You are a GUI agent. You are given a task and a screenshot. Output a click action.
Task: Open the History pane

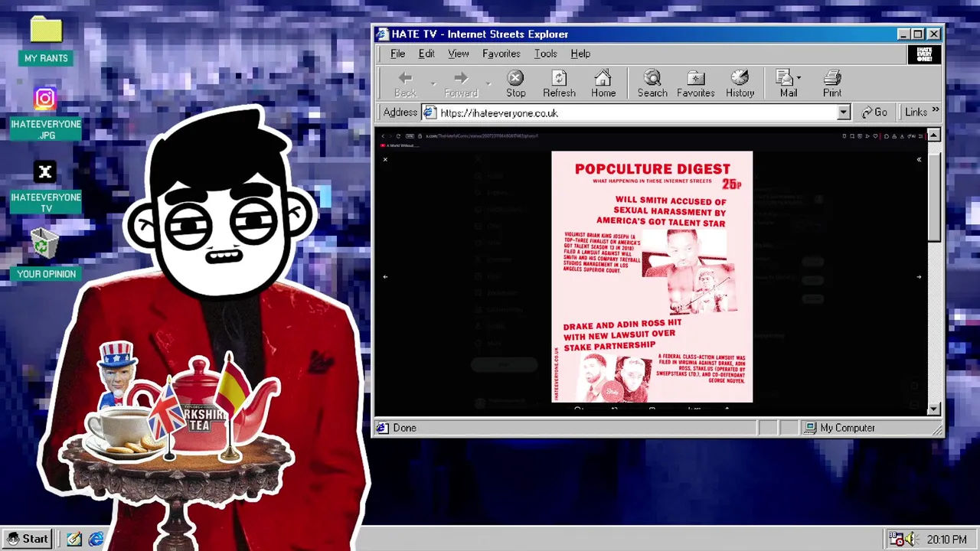click(x=740, y=83)
